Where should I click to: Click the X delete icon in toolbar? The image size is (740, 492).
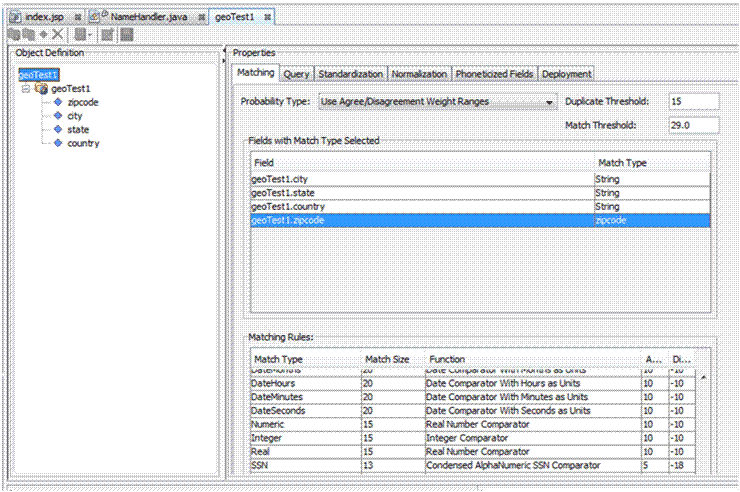tap(58, 34)
